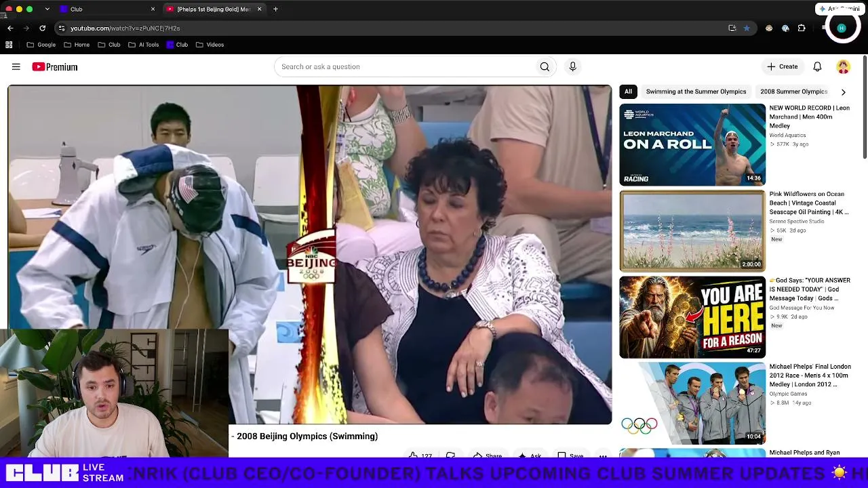This screenshot has height=488, width=868.
Task: Open the Pink Wildflowers ocean painting thumbnail
Action: [692, 230]
